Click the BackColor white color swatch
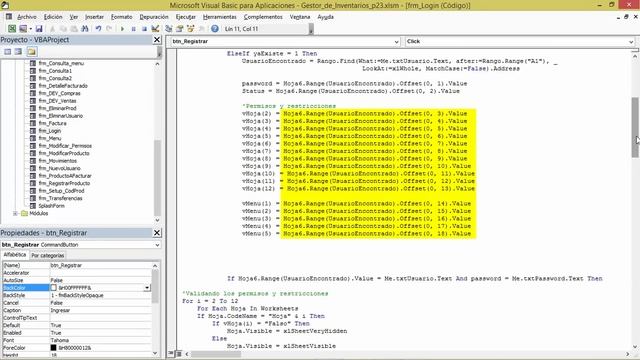This screenshot has width=640, height=360. 53,288
